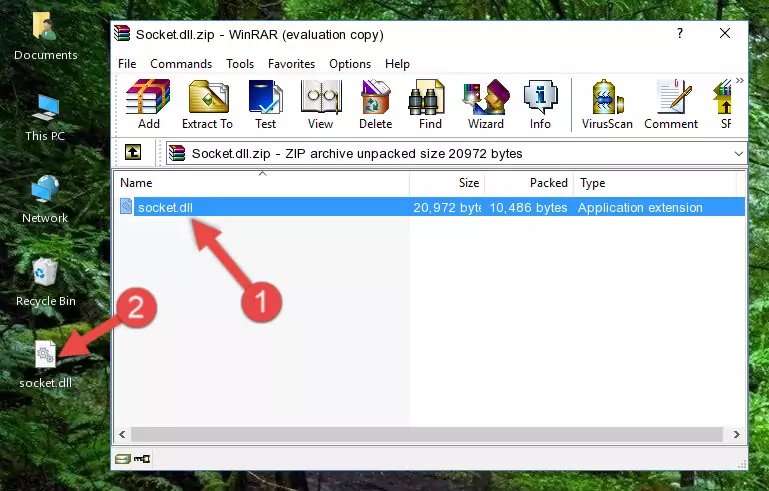Viewport: 769px width, 491px height.
Task: Select the This PC desktop icon
Action: [45, 118]
